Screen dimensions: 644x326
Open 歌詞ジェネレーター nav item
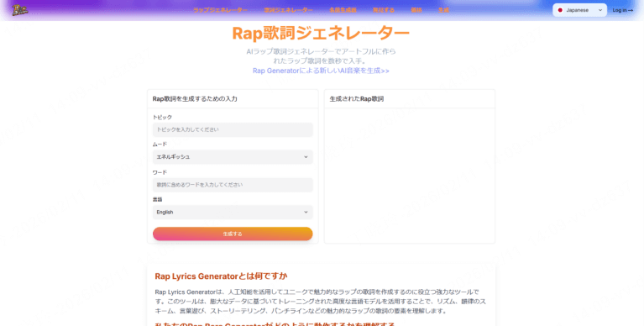click(288, 10)
